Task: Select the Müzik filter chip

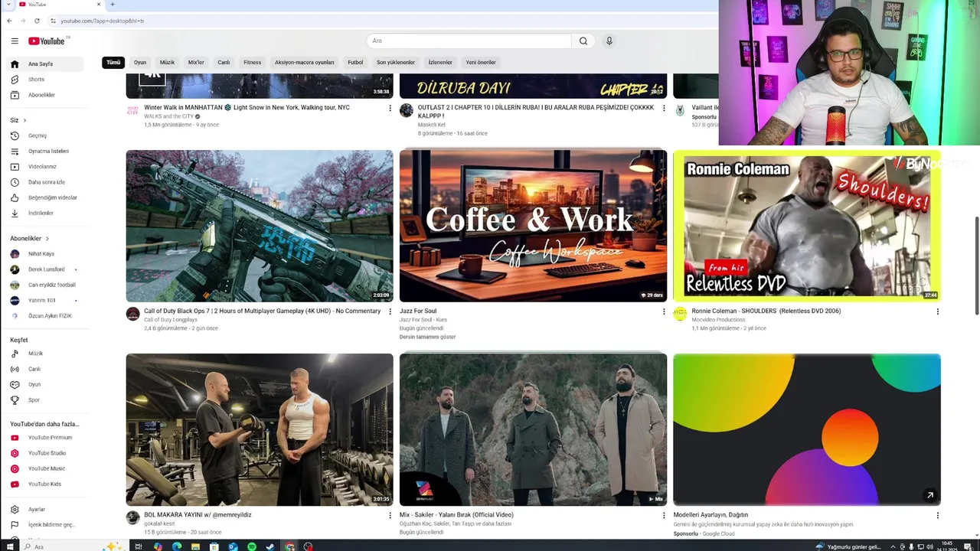Action: tap(167, 62)
